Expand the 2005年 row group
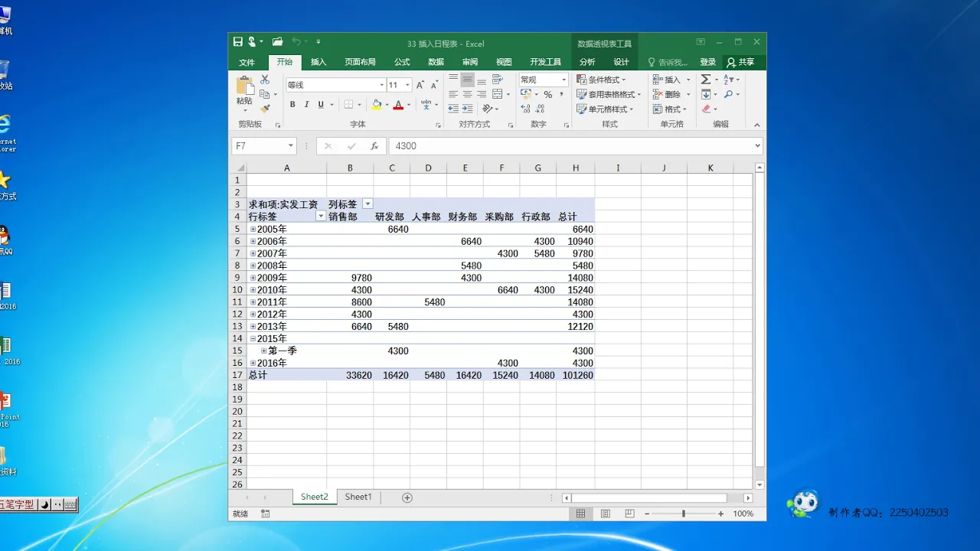 click(253, 229)
